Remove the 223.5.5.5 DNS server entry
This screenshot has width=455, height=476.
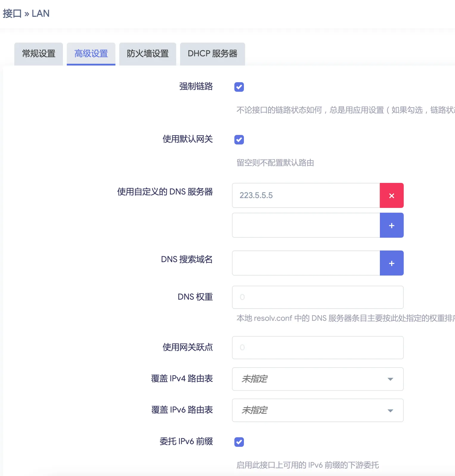(x=391, y=195)
